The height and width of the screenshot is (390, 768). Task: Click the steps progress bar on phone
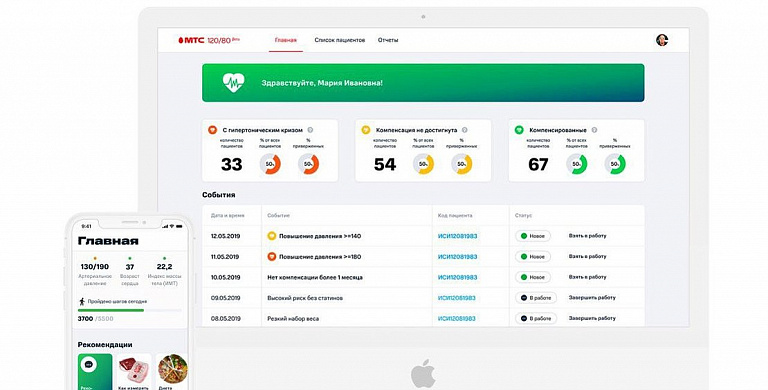129,310
